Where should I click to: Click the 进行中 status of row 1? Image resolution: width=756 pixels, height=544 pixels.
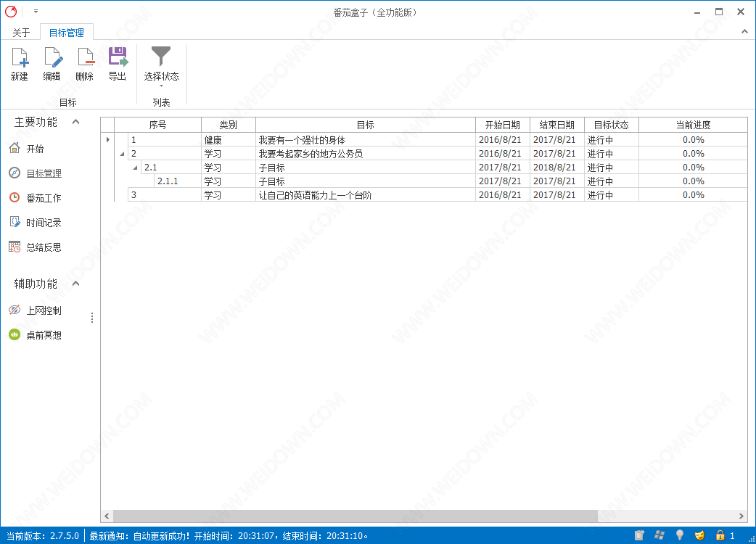612,140
